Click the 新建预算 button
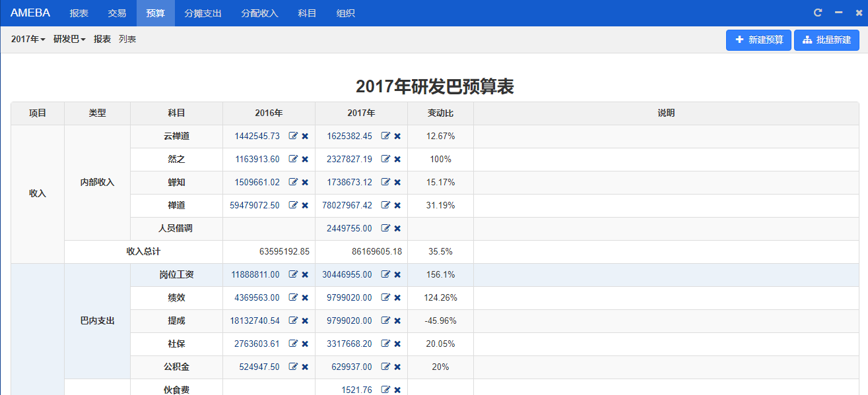 [x=758, y=40]
